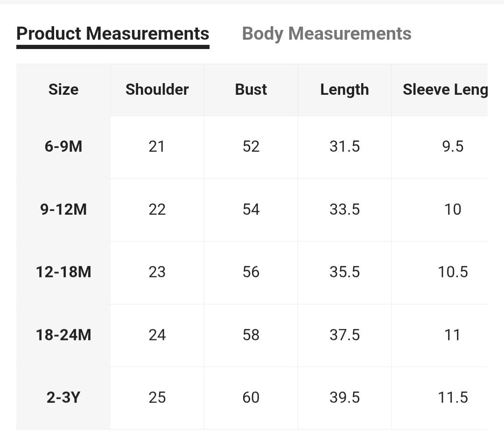Click bust value 60 in 2-3Y row
The width and height of the screenshot is (504, 436).
(251, 397)
